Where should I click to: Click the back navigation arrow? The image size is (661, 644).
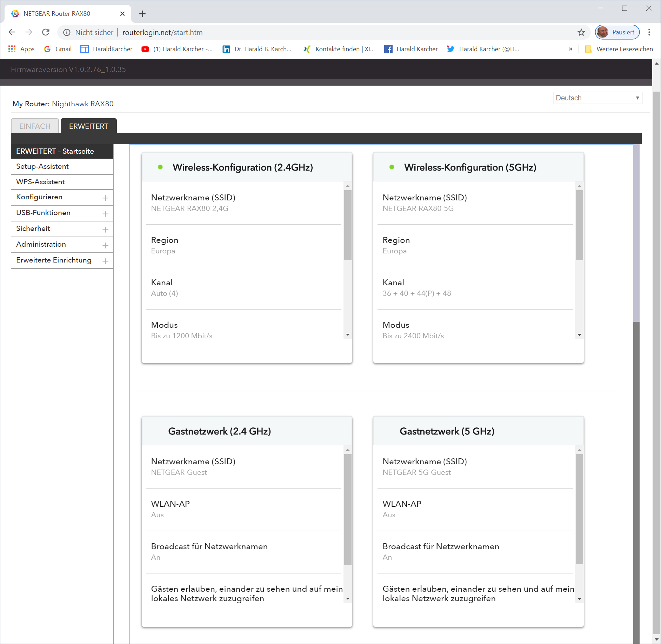[x=12, y=32]
